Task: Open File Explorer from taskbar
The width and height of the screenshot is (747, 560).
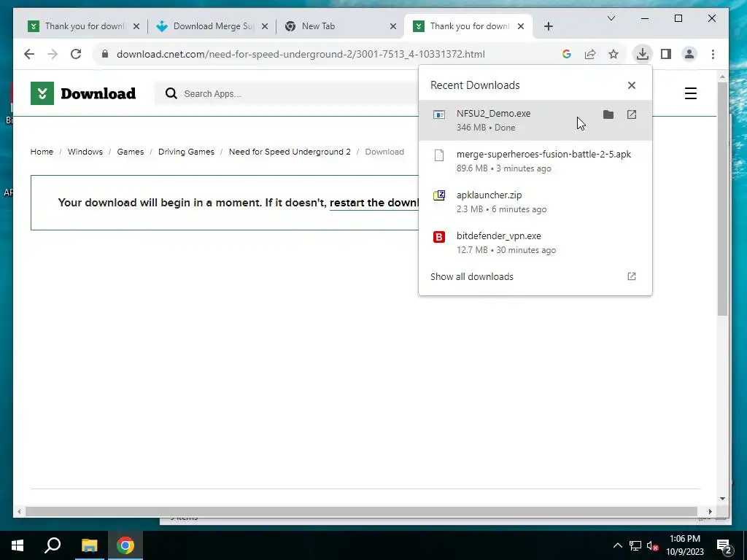Action: tap(89, 545)
